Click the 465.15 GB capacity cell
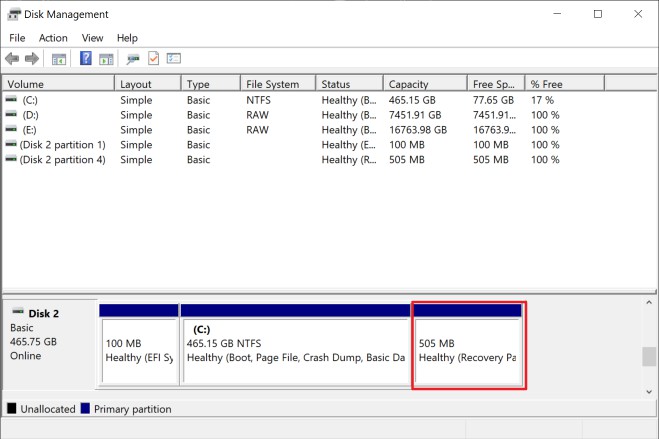The height and width of the screenshot is (439, 659). pos(412,100)
